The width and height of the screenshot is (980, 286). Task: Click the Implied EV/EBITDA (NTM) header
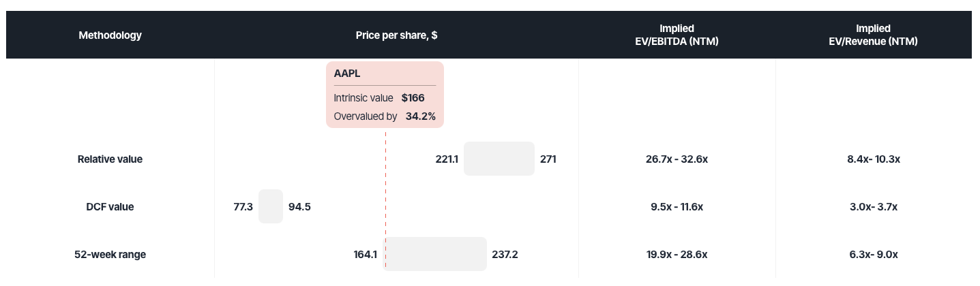(677, 35)
